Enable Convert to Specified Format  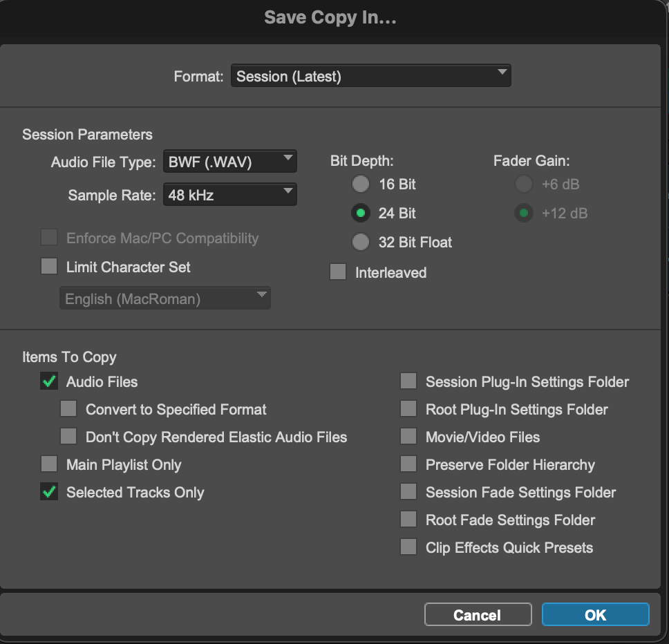[x=68, y=409]
